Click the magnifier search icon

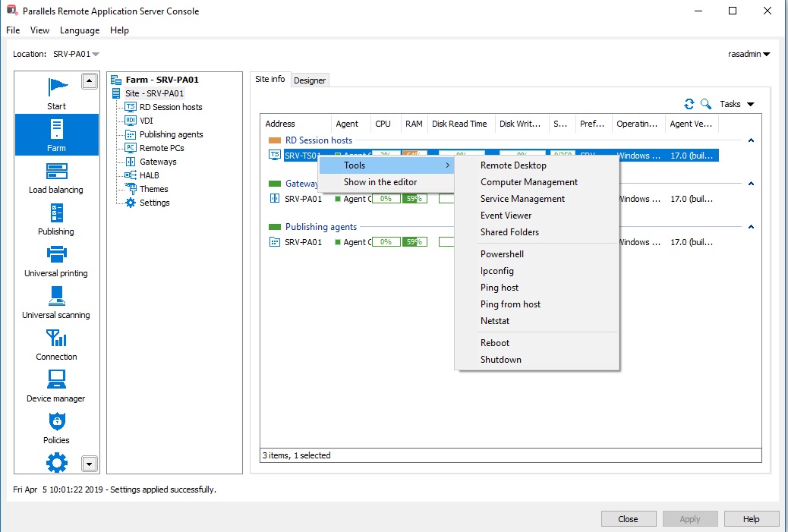coord(705,104)
